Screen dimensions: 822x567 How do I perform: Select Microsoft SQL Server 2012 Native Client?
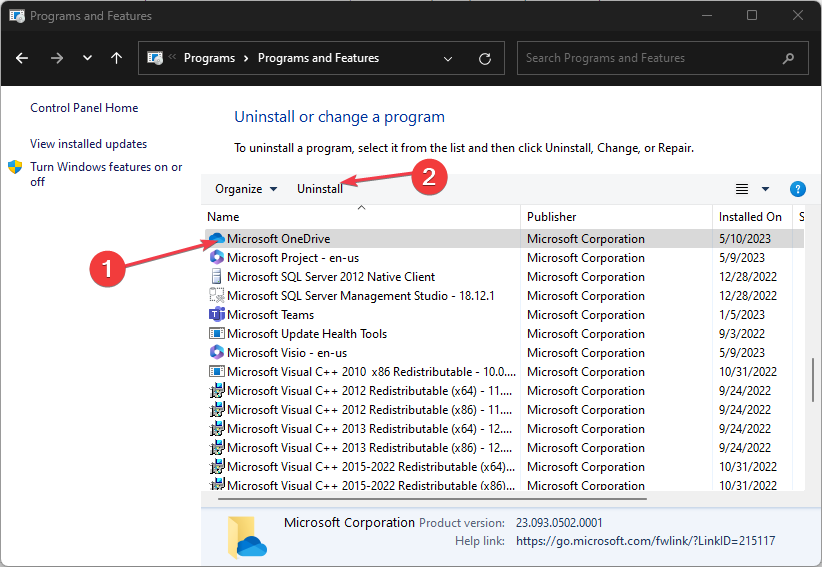coord(331,276)
